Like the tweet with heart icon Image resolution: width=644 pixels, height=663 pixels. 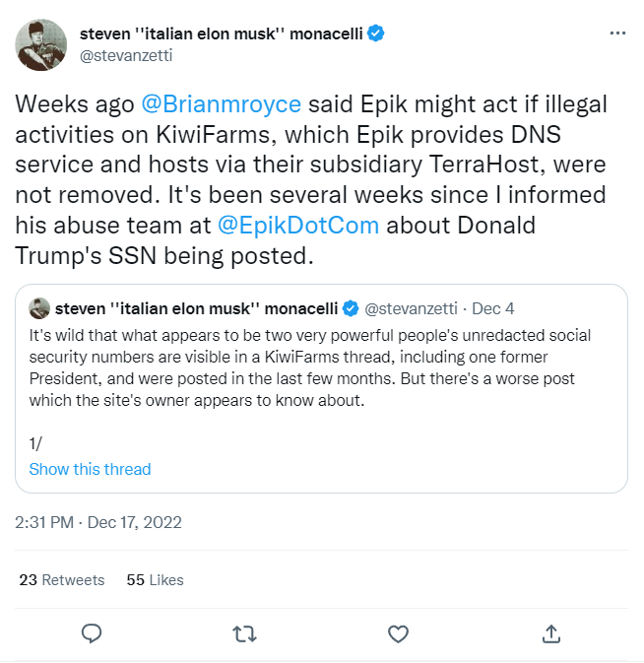(x=398, y=633)
